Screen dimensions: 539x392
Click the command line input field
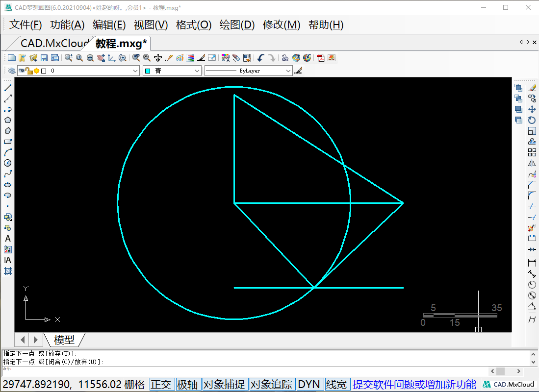[246, 371]
